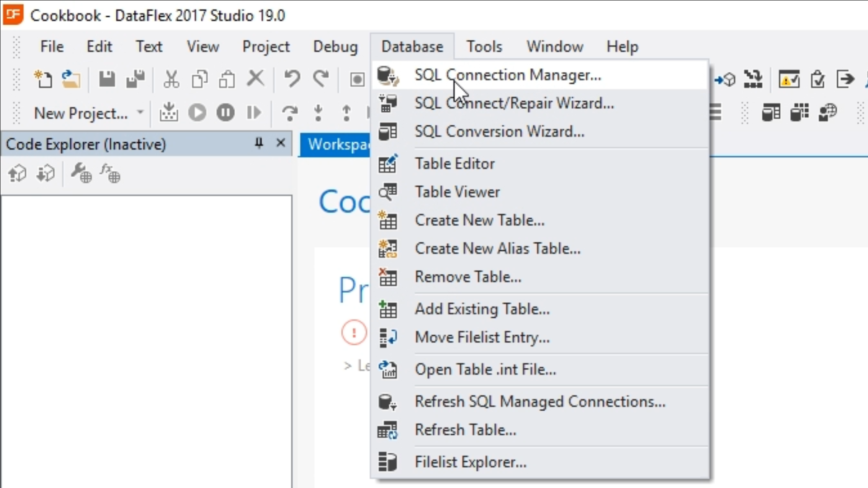Click Filelist Explorer menu entry

(470, 462)
